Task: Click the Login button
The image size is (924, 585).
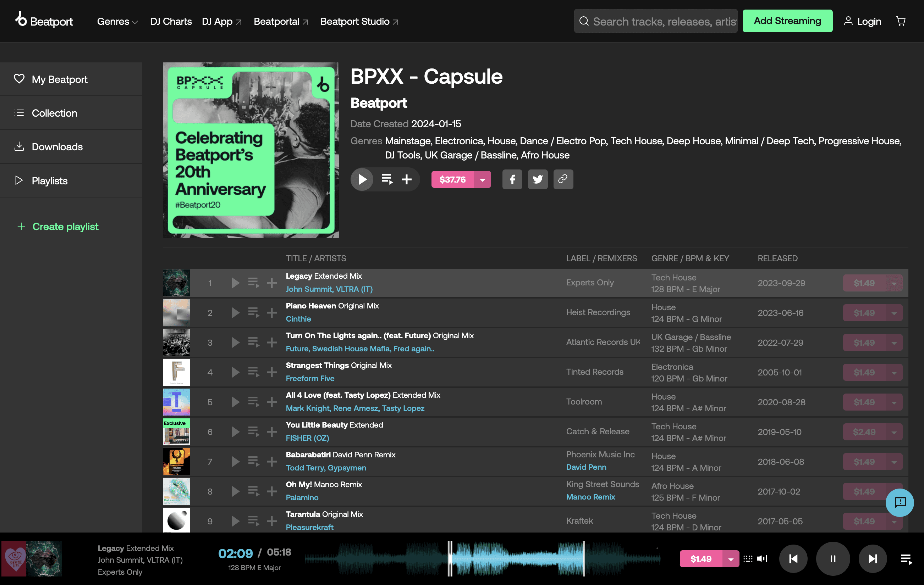Action: [x=862, y=22]
